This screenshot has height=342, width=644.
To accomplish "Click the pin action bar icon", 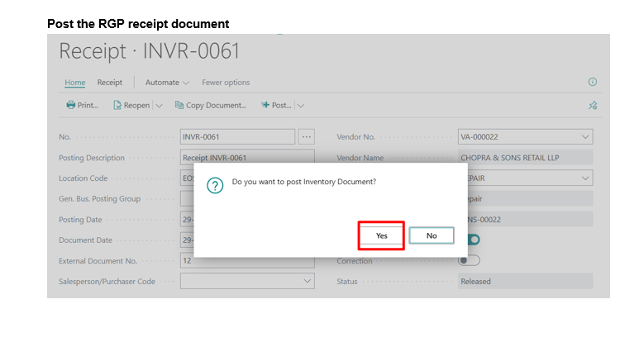I will click(593, 106).
